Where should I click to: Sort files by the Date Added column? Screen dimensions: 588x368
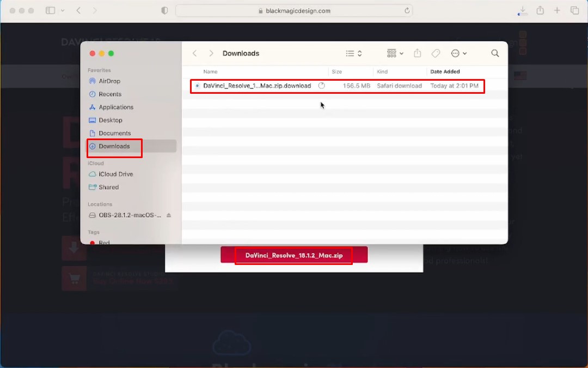click(445, 71)
